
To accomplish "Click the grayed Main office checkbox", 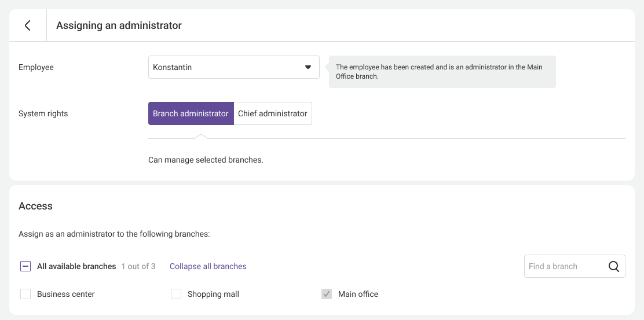I will (327, 294).
